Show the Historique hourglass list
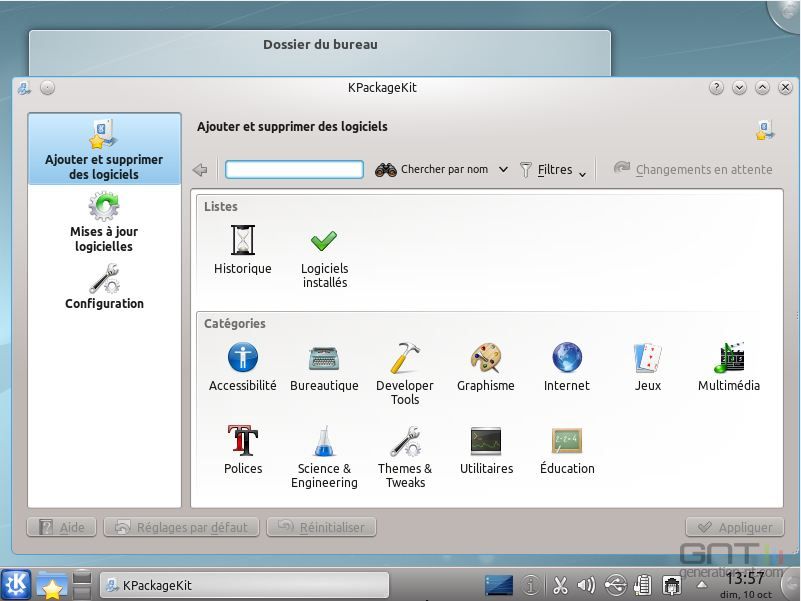This screenshot has width=801, height=601. pyautogui.click(x=243, y=249)
